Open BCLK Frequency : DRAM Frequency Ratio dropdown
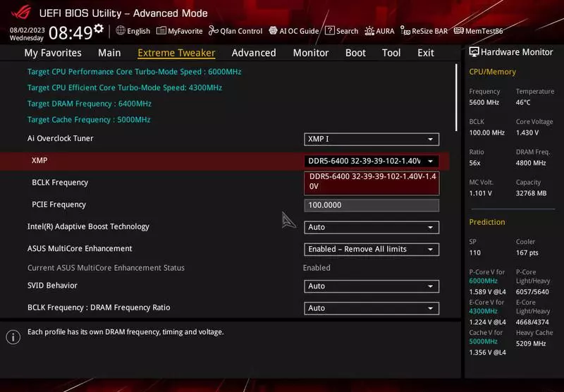The image size is (564, 392). pyautogui.click(x=372, y=308)
